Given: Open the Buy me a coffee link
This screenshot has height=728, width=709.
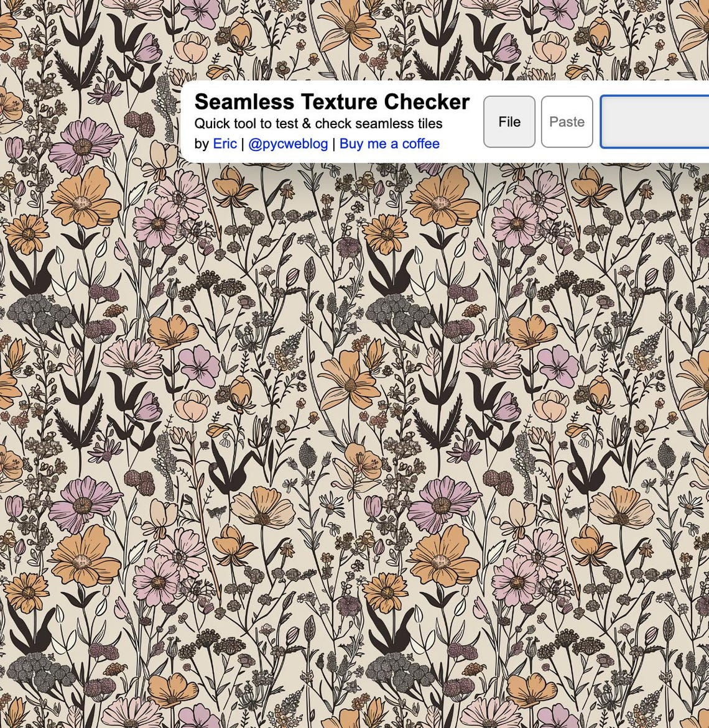Looking at the screenshot, I should click(x=389, y=144).
